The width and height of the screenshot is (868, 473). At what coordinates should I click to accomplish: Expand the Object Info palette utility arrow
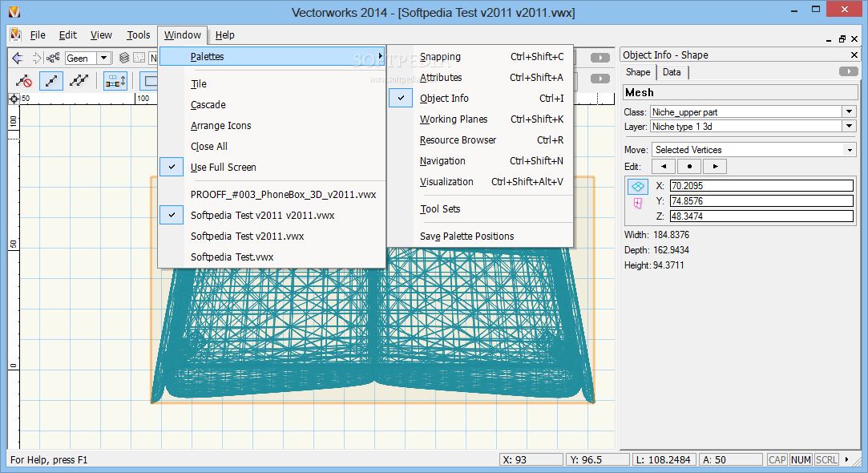pyautogui.click(x=848, y=71)
